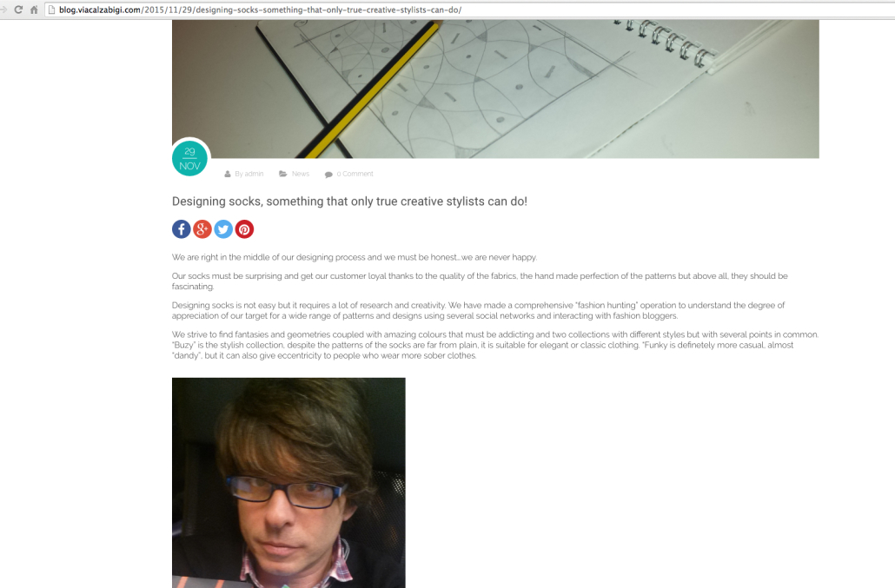Viewport: 895px width, 588px height.
Task: Pin this post on Pinterest
Action: tap(244, 229)
